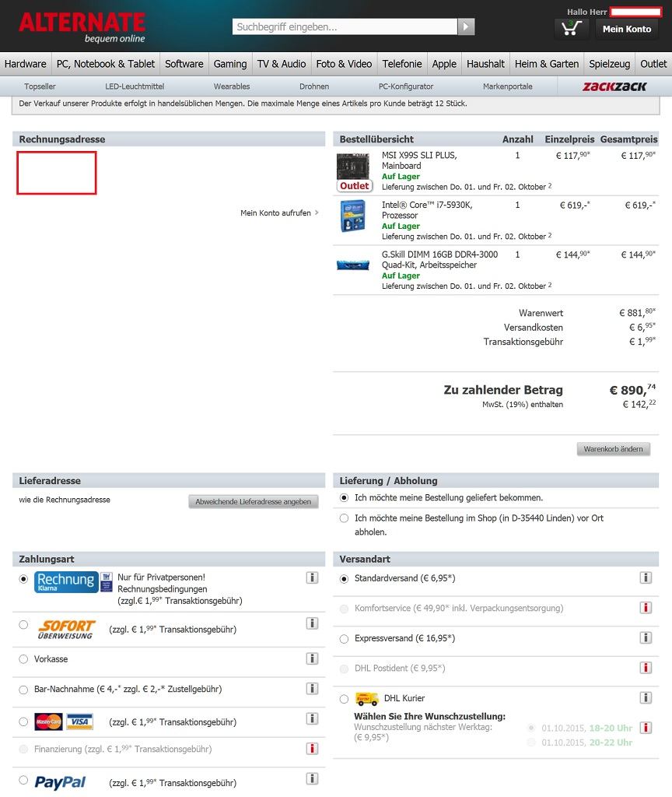Viewport: 672px width, 797px height.
Task: Open Intel Core i7-5930K thumbnail
Action: [x=354, y=216]
